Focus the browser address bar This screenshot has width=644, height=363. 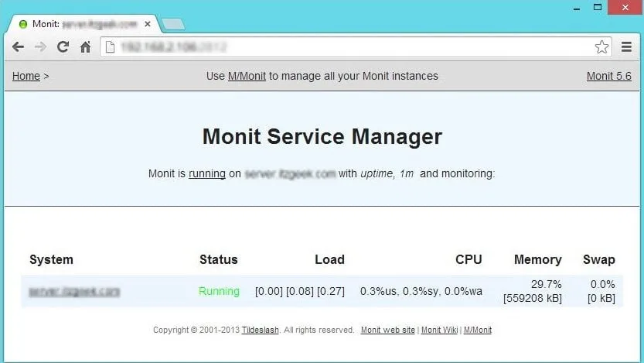point(356,47)
